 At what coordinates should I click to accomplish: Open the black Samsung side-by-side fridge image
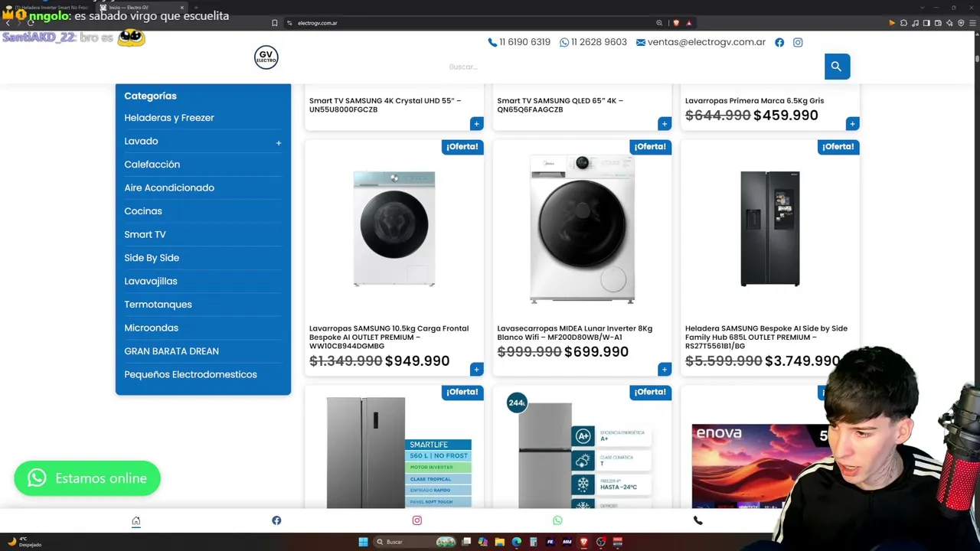(770, 229)
